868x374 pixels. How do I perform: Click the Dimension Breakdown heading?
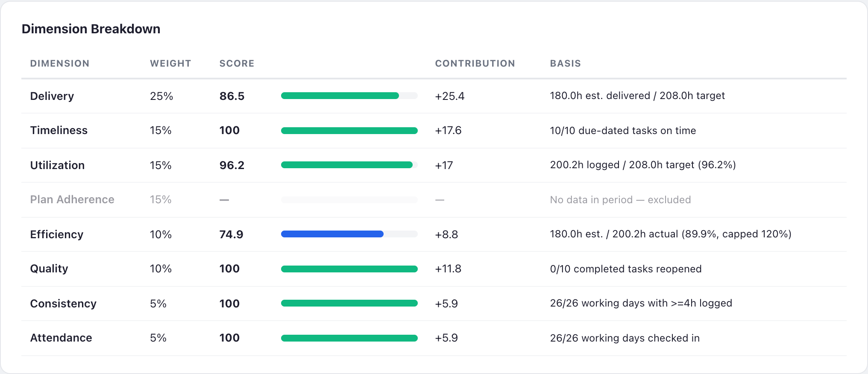[x=91, y=29]
